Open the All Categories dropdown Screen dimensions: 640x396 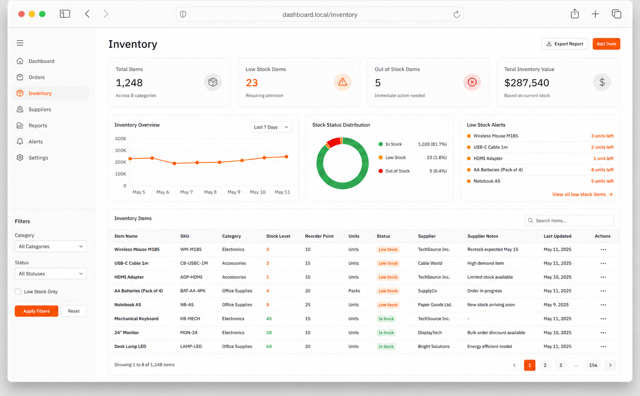point(51,247)
